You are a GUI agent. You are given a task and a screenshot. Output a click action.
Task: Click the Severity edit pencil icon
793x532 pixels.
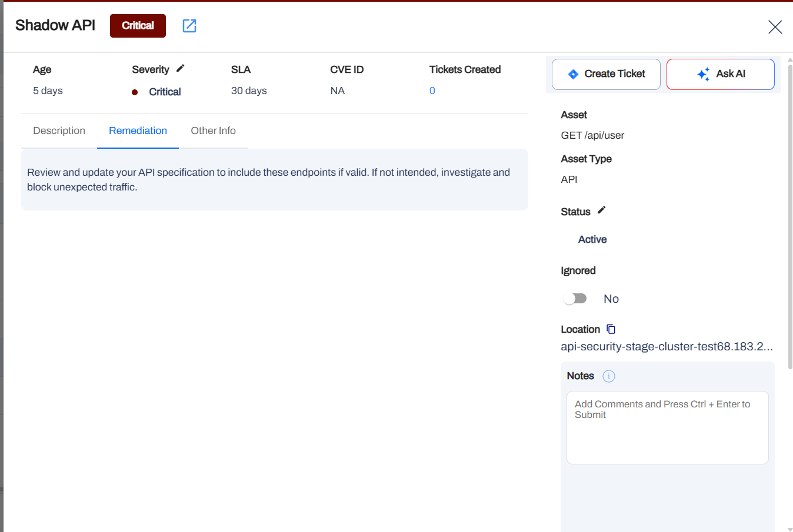(x=181, y=68)
